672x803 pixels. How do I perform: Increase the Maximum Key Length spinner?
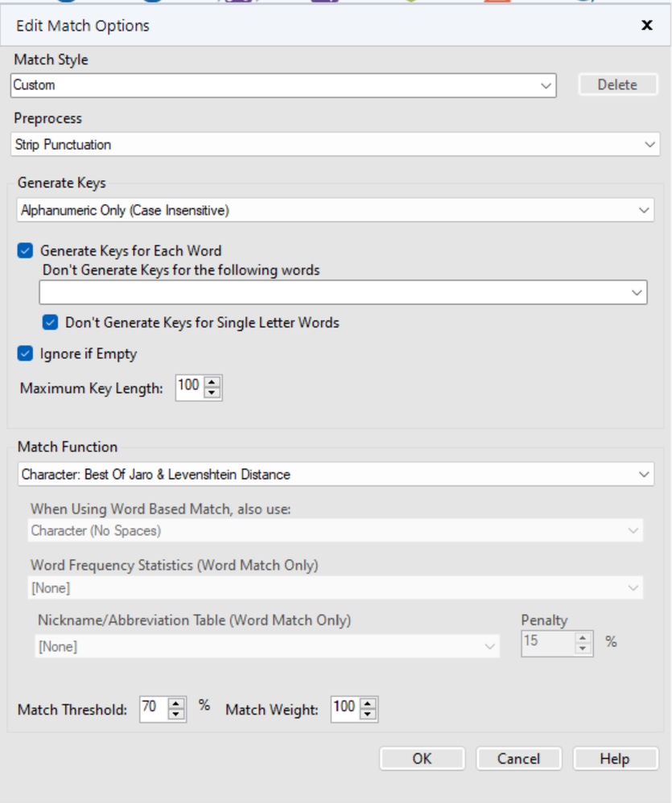[212, 382]
